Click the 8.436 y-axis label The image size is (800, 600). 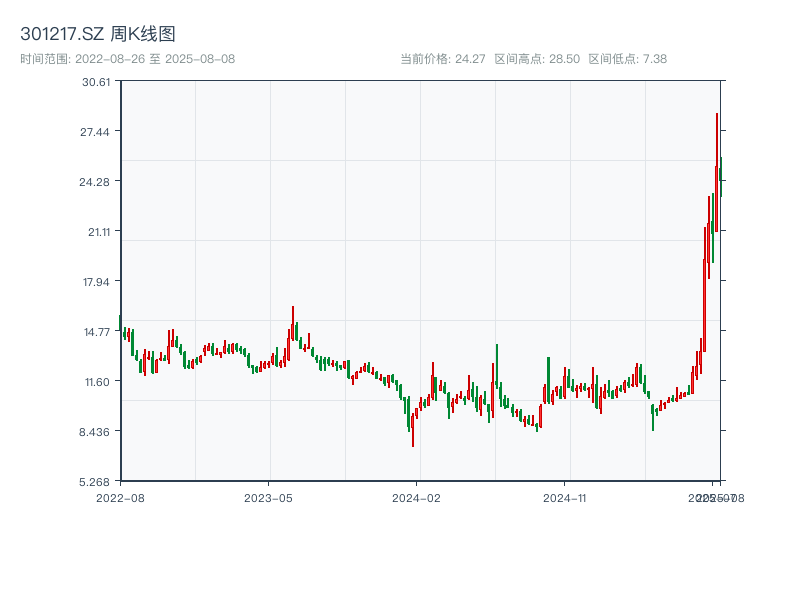tap(96, 431)
